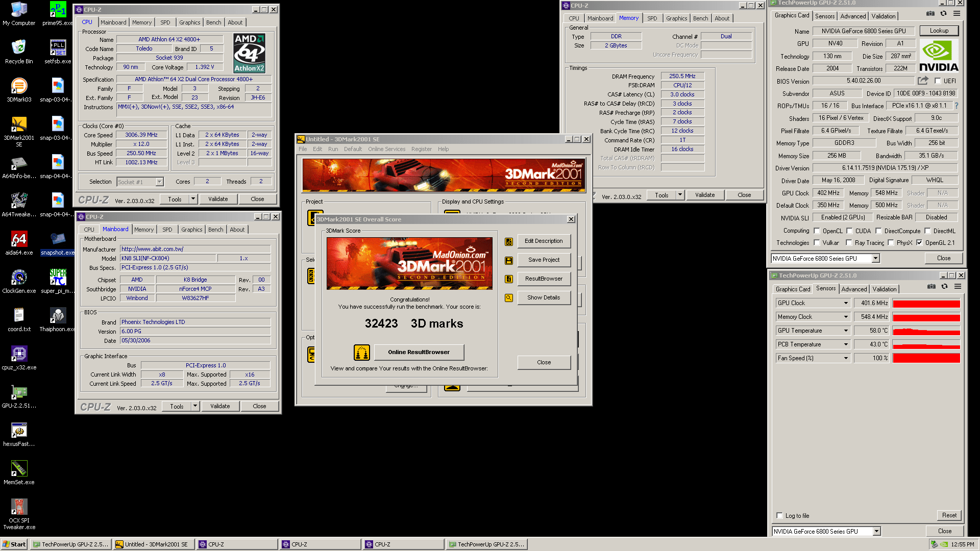Image resolution: width=980 pixels, height=551 pixels.
Task: Open the MemSet.exe desktop icon
Action: [x=19, y=472]
